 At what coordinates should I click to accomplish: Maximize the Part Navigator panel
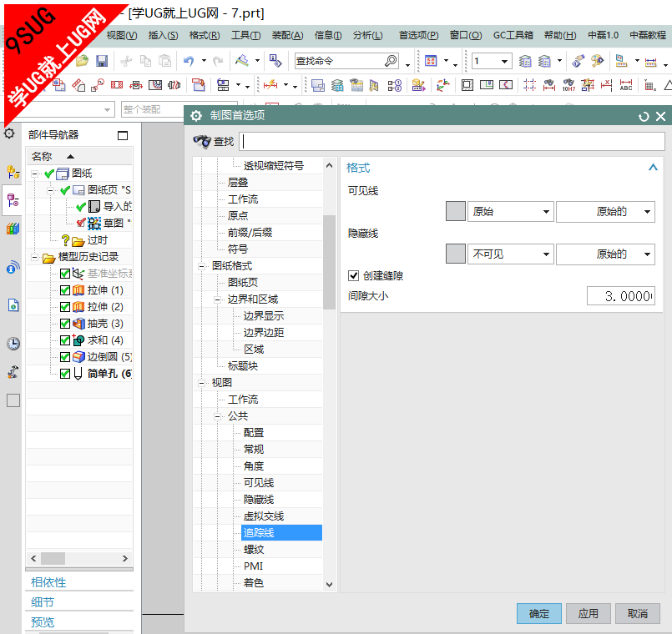coord(123,135)
